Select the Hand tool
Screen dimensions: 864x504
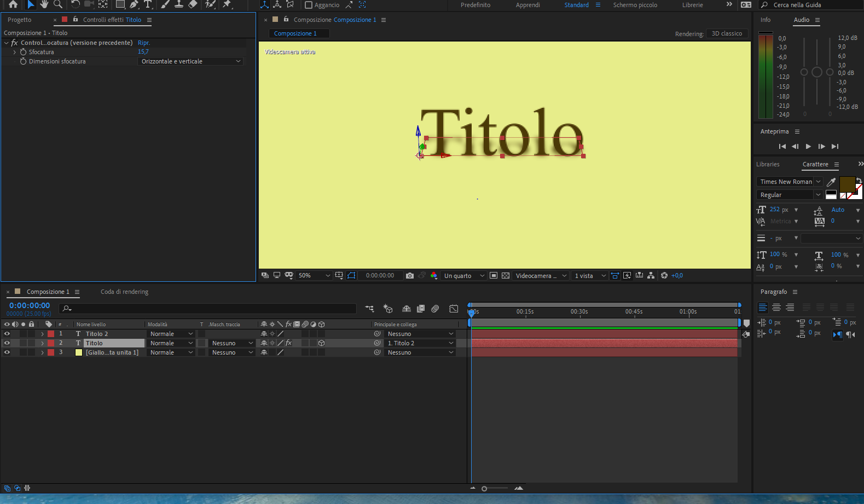tap(44, 4)
